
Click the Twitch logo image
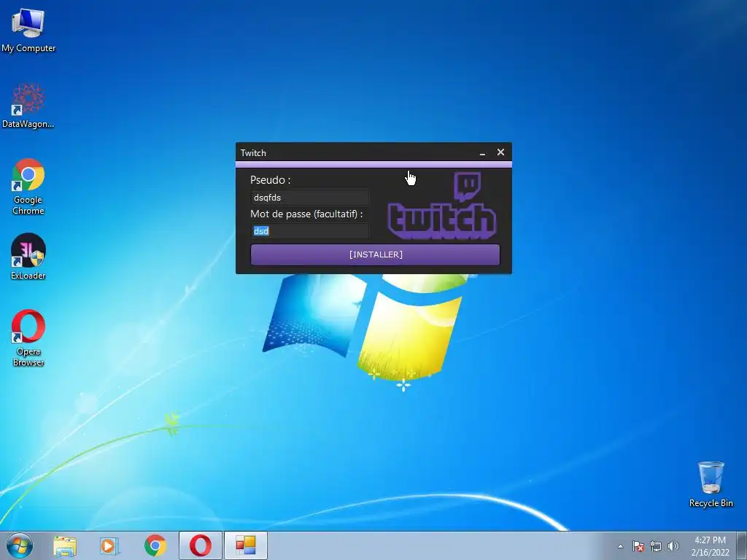(441, 206)
